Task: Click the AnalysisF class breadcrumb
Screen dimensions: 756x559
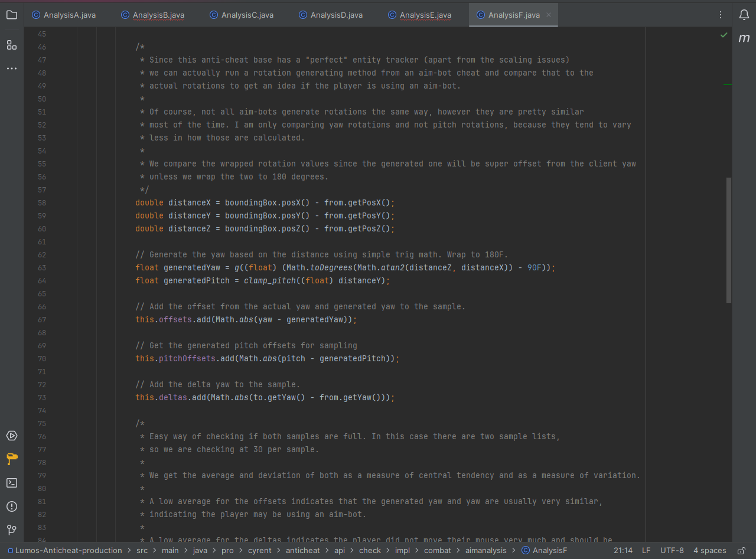Action: [x=544, y=551]
